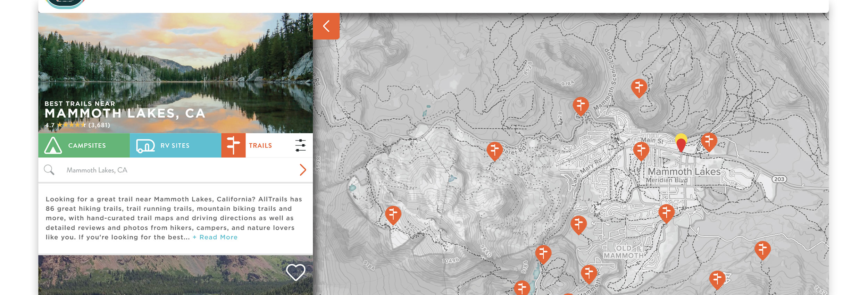
Task: Select the trail marker beside the Minaret Rd label
Action: pyautogui.click(x=494, y=151)
